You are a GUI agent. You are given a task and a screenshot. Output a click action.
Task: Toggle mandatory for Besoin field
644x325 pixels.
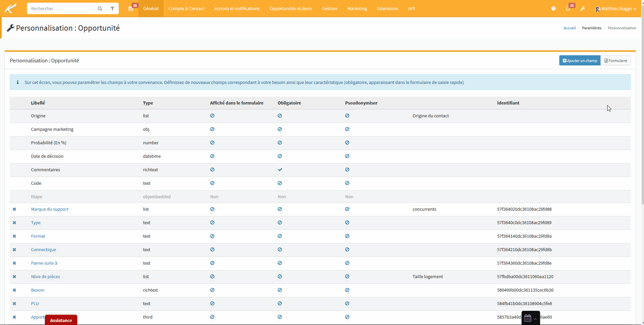pos(280,290)
